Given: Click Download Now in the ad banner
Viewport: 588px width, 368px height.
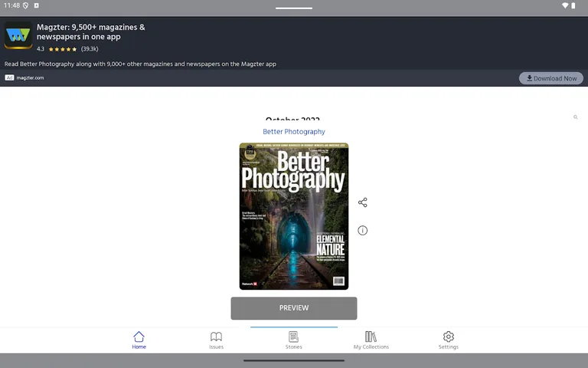Looking at the screenshot, I should point(551,78).
